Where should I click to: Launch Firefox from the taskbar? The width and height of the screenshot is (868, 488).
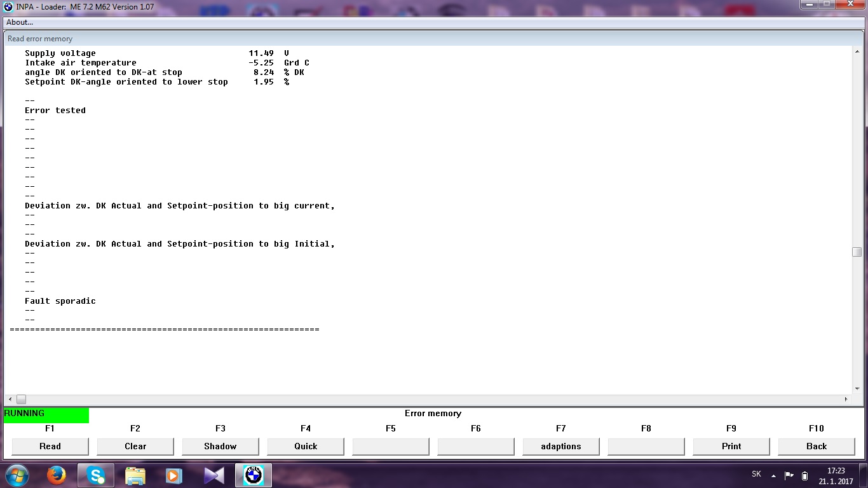(57, 475)
